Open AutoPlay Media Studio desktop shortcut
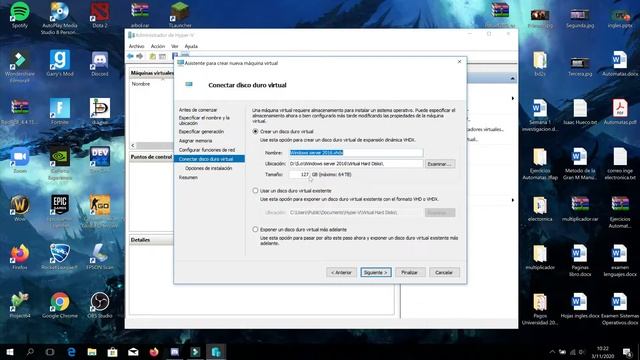Screen dimensions: 640x360 [x=60, y=18]
